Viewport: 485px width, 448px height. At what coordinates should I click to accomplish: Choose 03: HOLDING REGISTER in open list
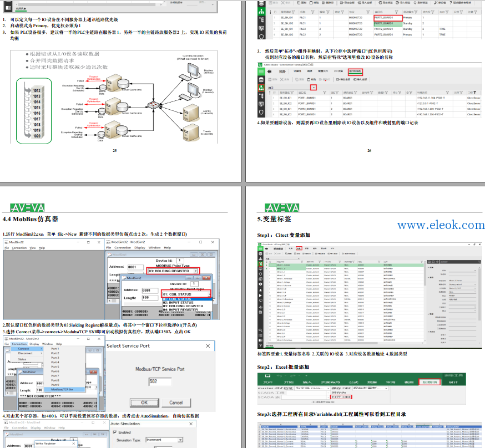coord(183,306)
